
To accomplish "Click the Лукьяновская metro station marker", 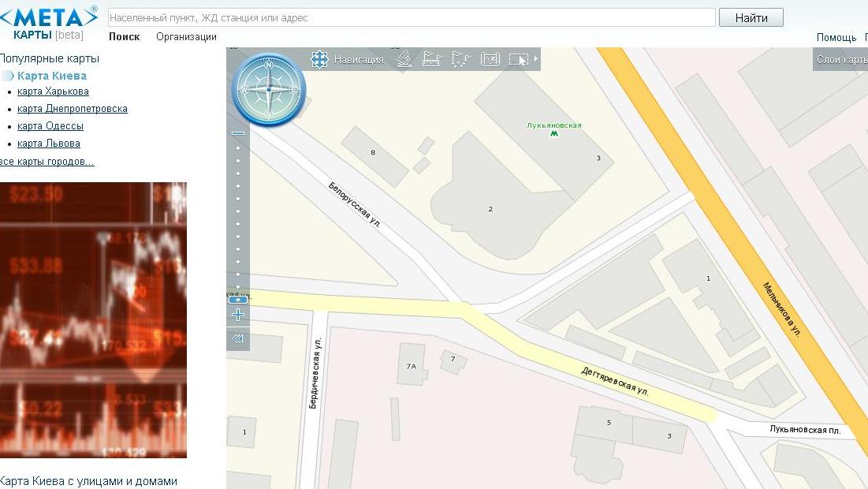I will (554, 134).
